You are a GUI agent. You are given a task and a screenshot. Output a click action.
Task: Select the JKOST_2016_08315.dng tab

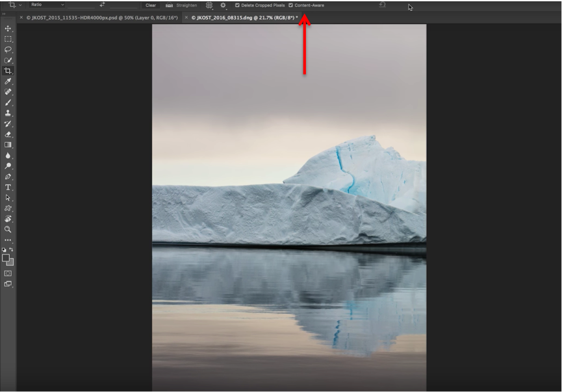(x=244, y=18)
